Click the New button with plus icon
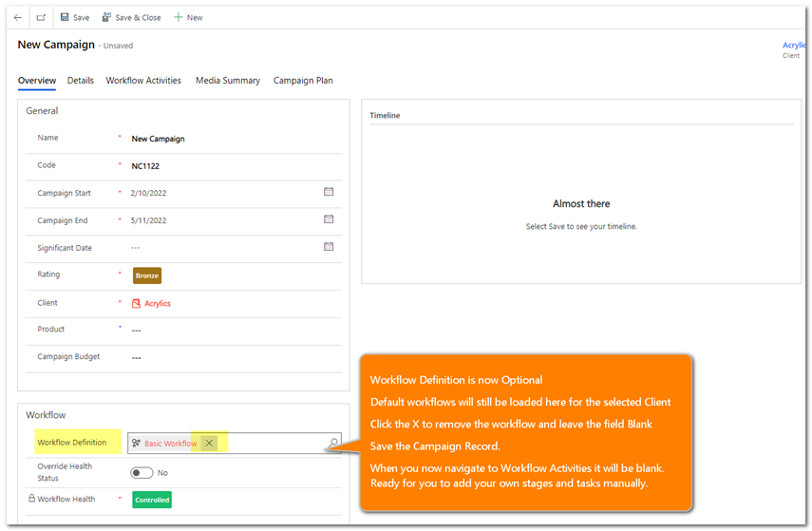 [188, 17]
